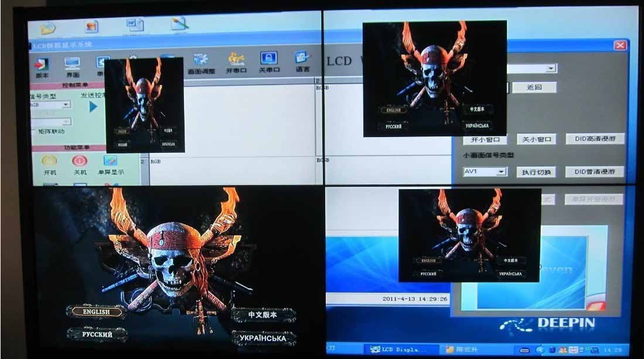Click the 关小窗口 close small window button
The height and width of the screenshot is (359, 644).
point(536,139)
